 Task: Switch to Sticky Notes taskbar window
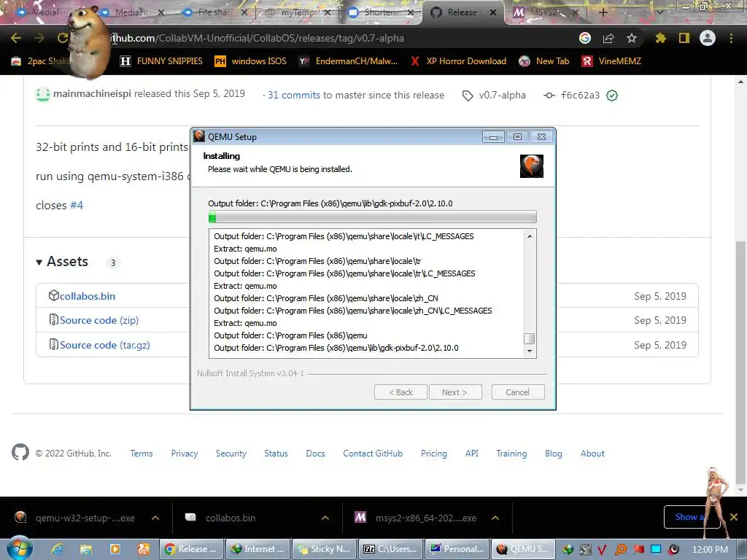coord(324,549)
